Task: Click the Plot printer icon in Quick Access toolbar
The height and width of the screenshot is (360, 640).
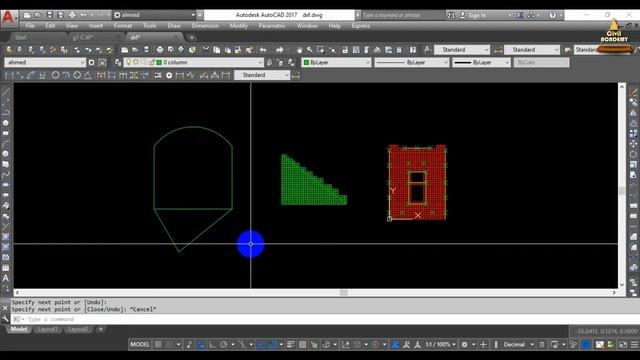Action: click(x=72, y=15)
